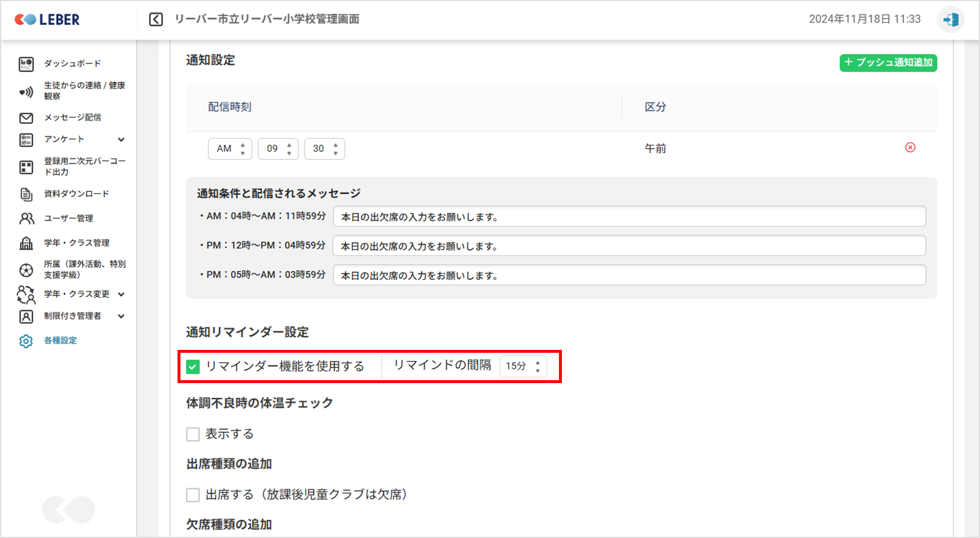Open student contact/health observation icon
The image size is (980, 538).
click(x=26, y=91)
